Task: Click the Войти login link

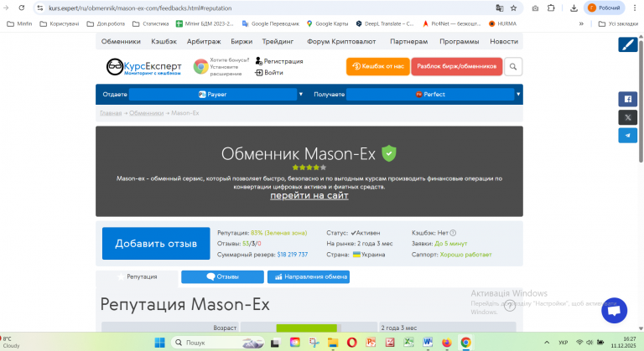Action: coord(269,73)
